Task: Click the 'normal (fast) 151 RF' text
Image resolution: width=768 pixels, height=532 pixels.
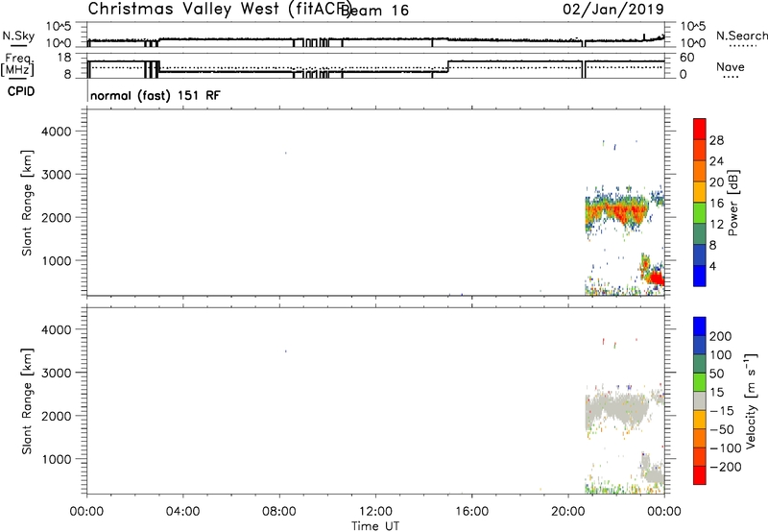Action: pos(156,95)
